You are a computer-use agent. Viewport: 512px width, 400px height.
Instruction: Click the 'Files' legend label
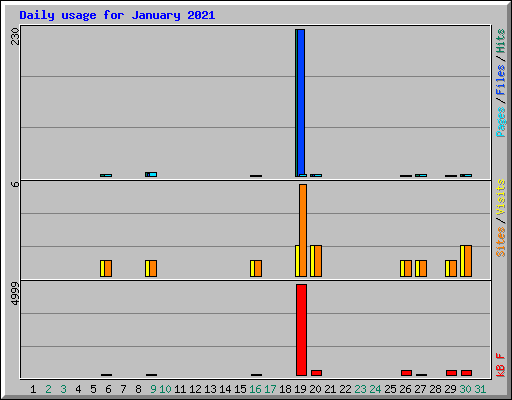tap(501, 80)
